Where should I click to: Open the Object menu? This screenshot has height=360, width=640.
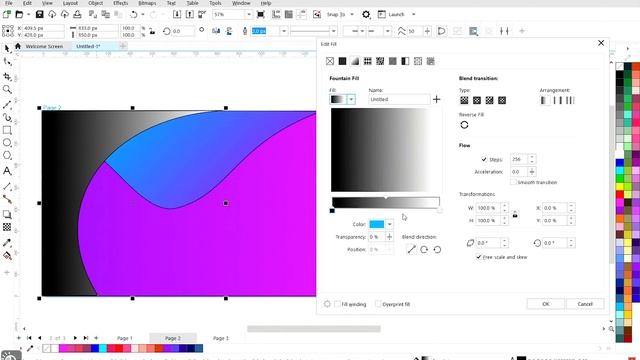(96, 3)
